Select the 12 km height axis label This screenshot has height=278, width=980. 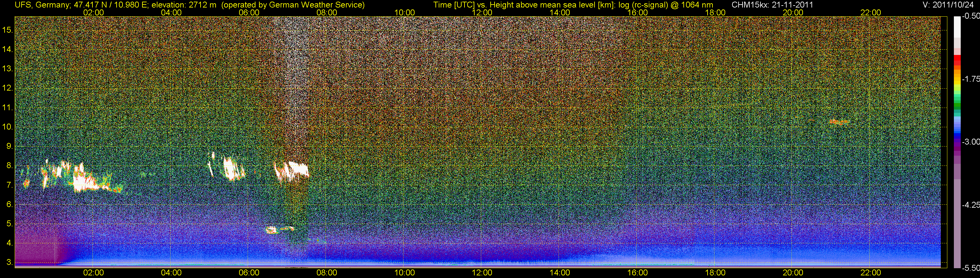(8, 88)
